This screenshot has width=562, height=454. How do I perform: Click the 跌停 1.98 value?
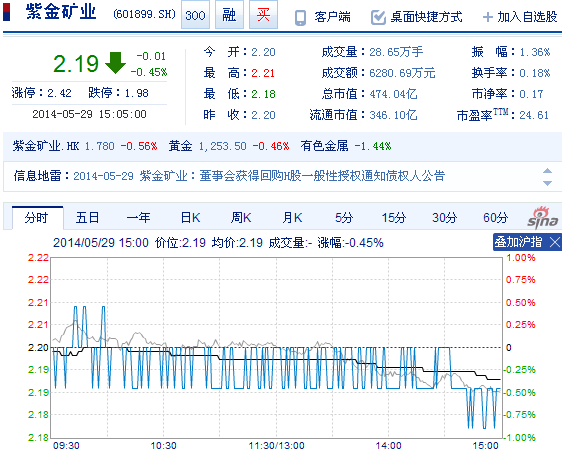click(136, 93)
